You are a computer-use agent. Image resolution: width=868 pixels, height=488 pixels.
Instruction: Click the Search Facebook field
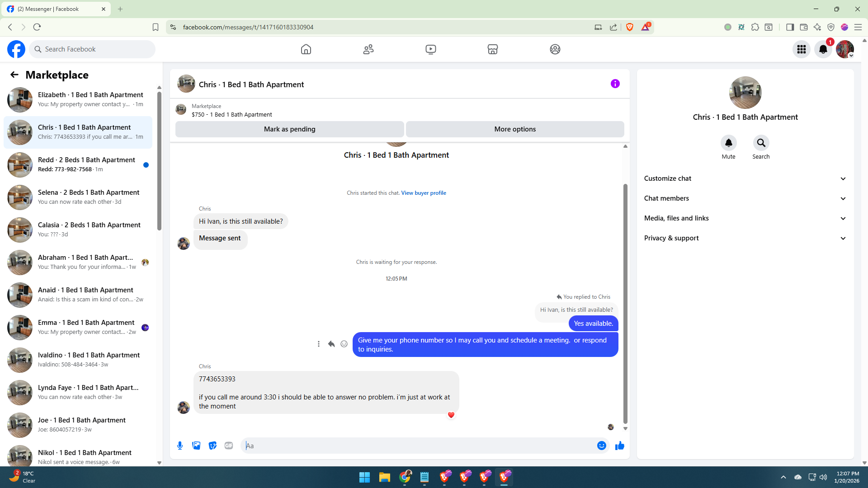pos(92,49)
